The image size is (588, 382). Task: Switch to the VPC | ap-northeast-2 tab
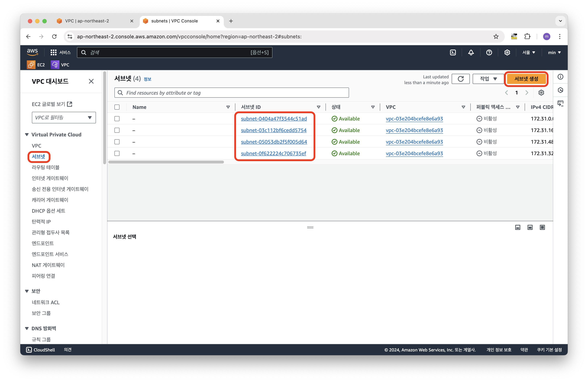[x=87, y=21]
